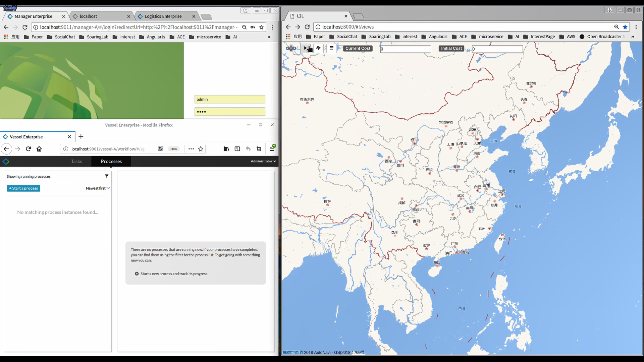
Task: Switch to the Manager Enterprise tab
Action: click(x=33, y=16)
